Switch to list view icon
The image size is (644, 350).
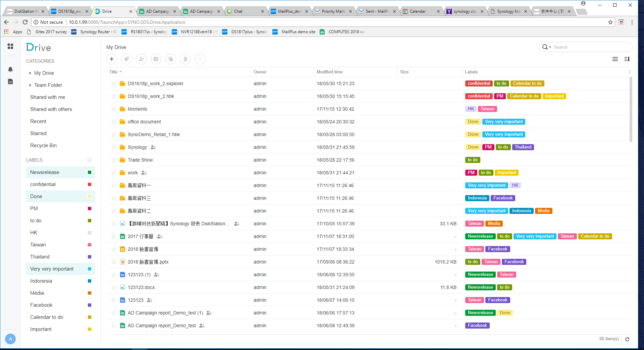point(615,59)
